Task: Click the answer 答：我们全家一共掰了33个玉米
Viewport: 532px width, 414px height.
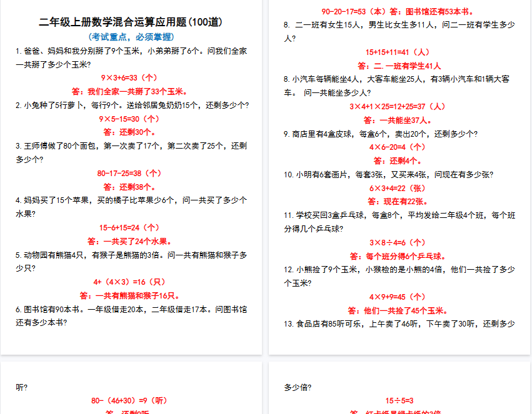Action: click(x=130, y=92)
